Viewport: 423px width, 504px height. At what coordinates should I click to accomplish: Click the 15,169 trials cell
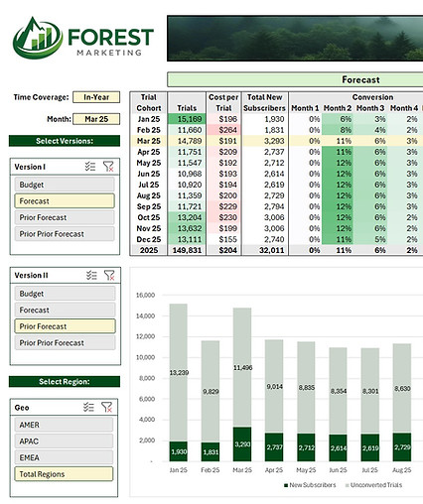coord(187,119)
